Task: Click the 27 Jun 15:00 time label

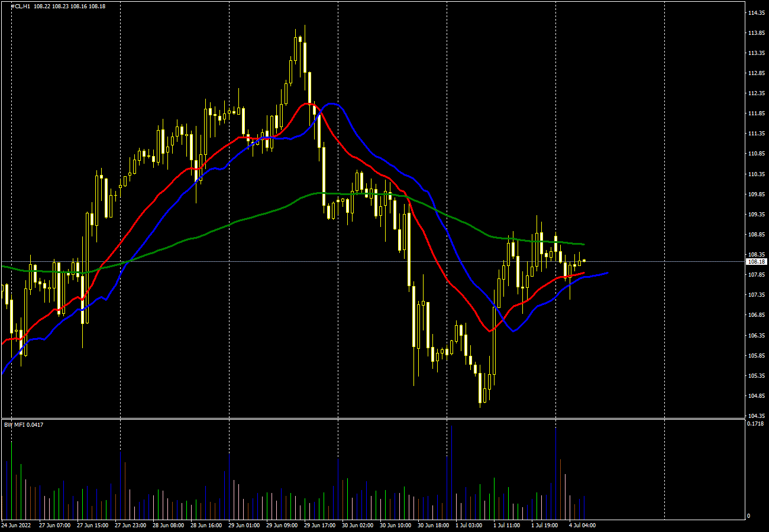Action: point(92,525)
